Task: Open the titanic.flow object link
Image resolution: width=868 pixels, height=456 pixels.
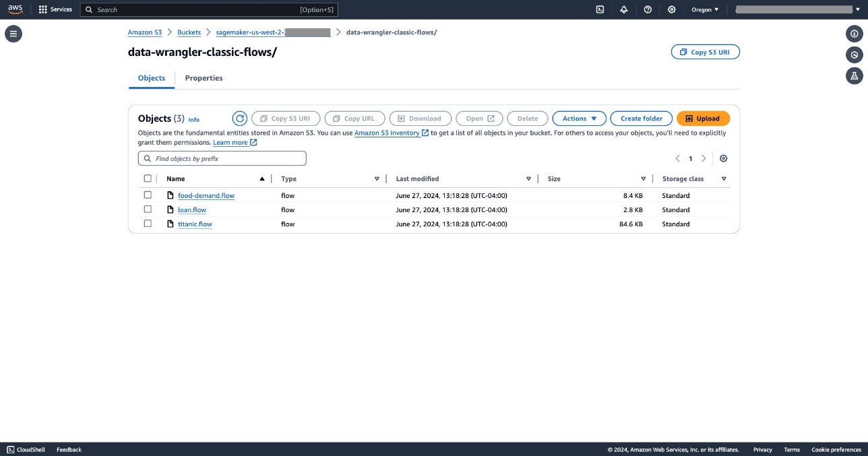Action: click(x=195, y=224)
